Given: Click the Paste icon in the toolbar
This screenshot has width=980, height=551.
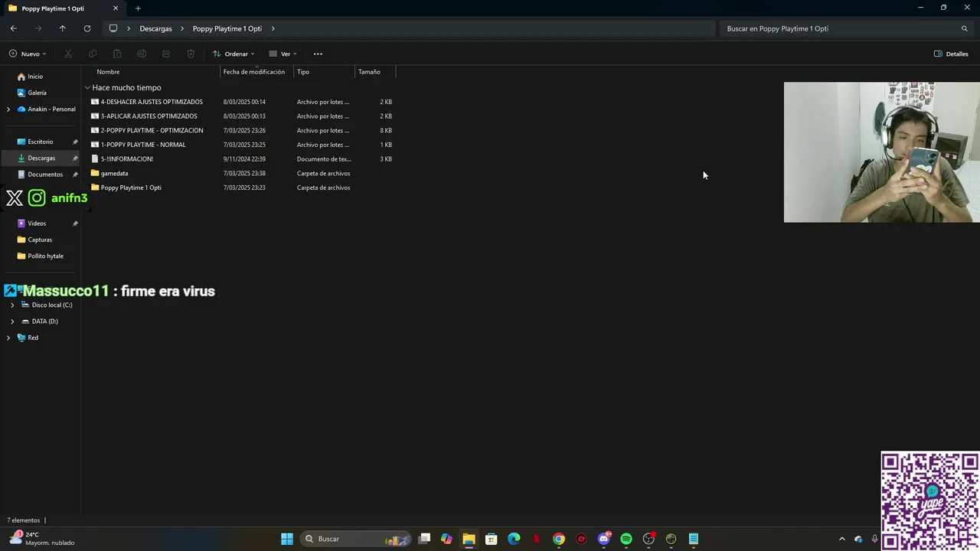Looking at the screenshot, I should (x=117, y=54).
